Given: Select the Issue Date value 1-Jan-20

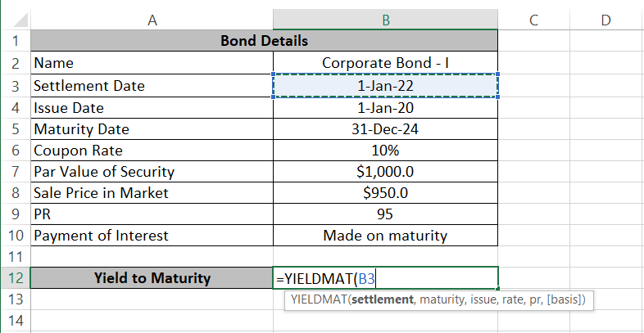Looking at the screenshot, I should [385, 107].
